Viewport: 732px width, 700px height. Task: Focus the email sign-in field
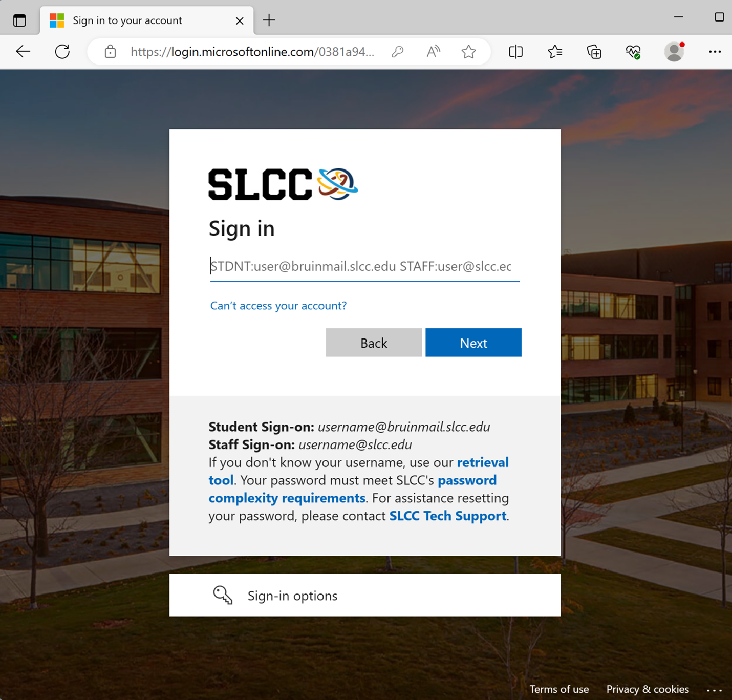coord(364,267)
